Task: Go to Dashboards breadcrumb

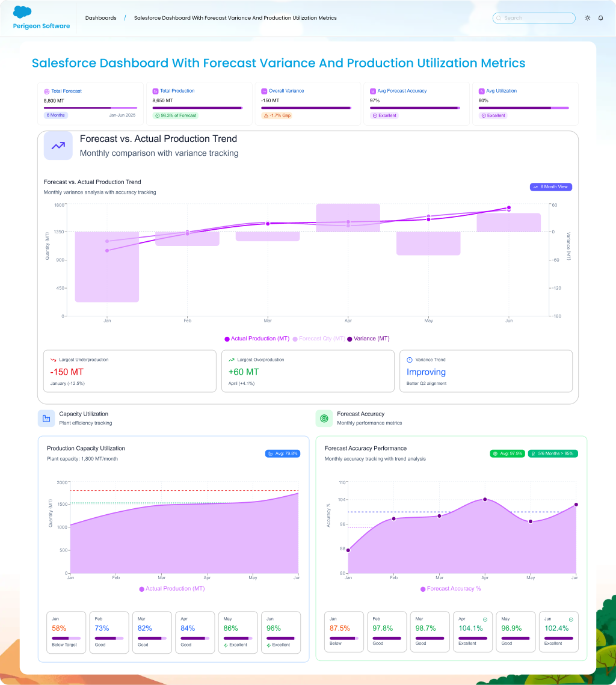Action: 101,18
